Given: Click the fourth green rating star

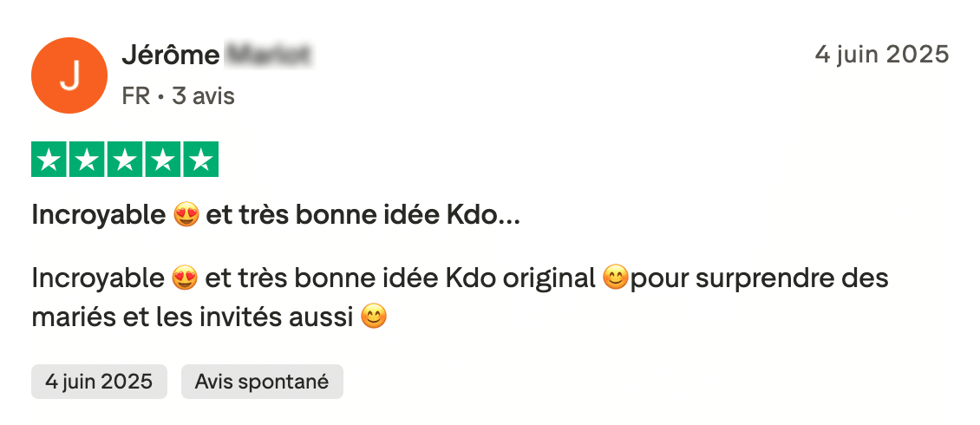Looking at the screenshot, I should click(x=162, y=160).
